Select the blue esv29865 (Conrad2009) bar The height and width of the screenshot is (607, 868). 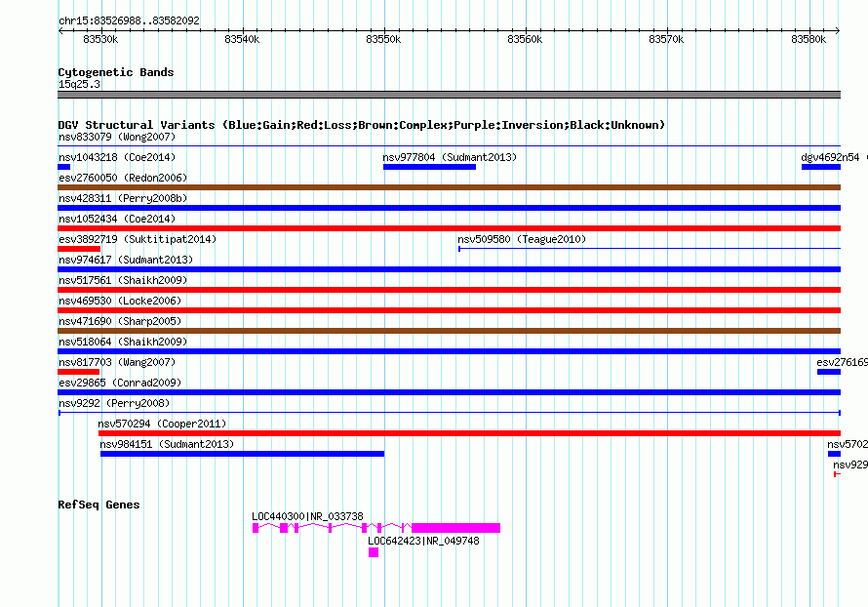pyautogui.click(x=449, y=392)
